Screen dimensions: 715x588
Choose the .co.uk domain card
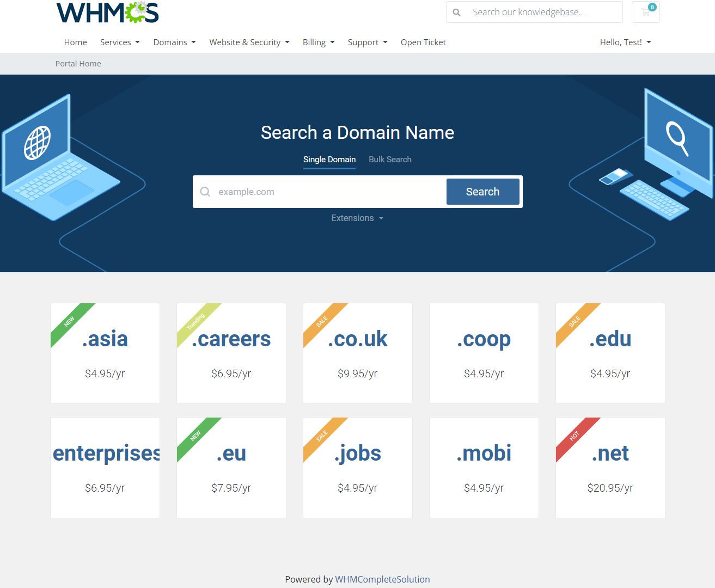click(358, 353)
